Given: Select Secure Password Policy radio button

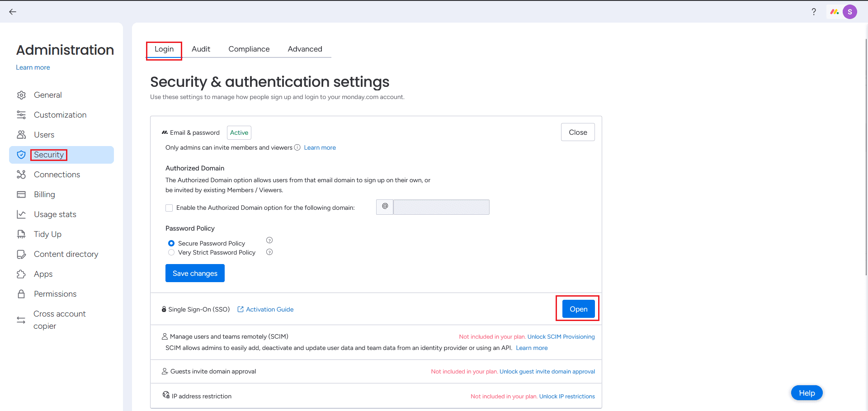Looking at the screenshot, I should [171, 243].
